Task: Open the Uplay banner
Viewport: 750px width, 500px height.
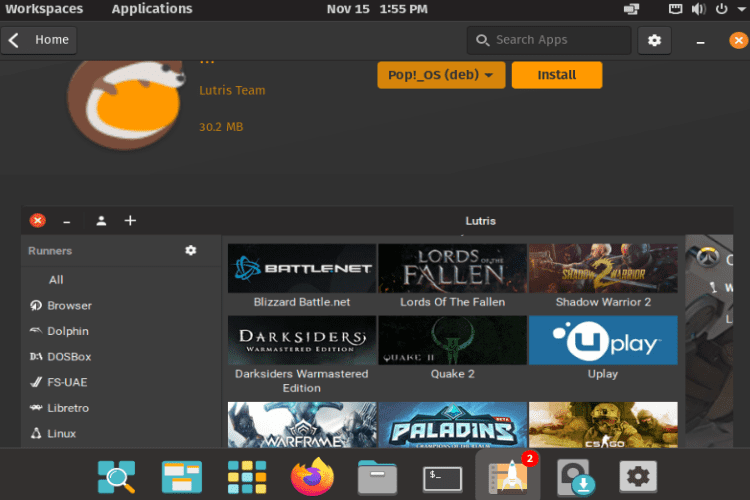Action: click(603, 340)
